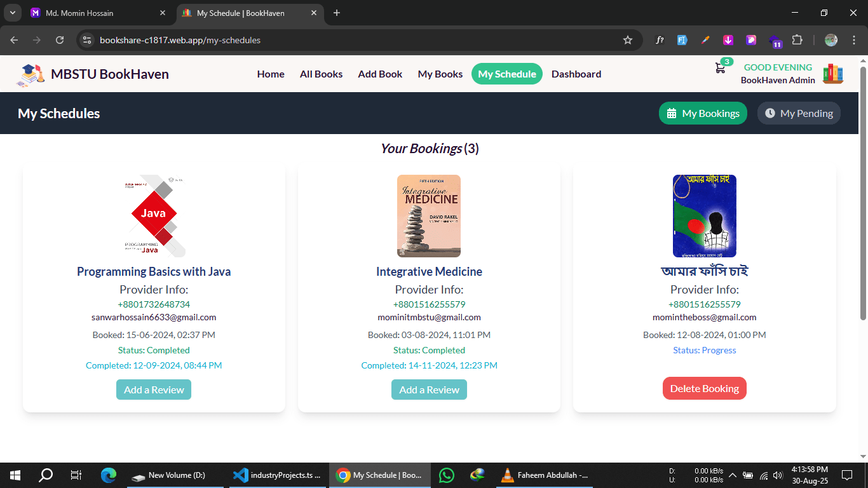Open the Chrome extensions puzzle icon
868x488 pixels.
coord(797,40)
